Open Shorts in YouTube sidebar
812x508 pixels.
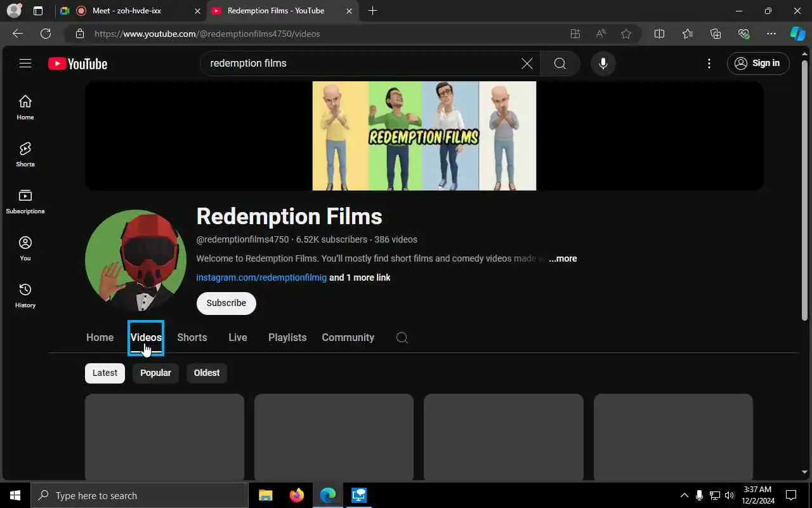click(25, 154)
